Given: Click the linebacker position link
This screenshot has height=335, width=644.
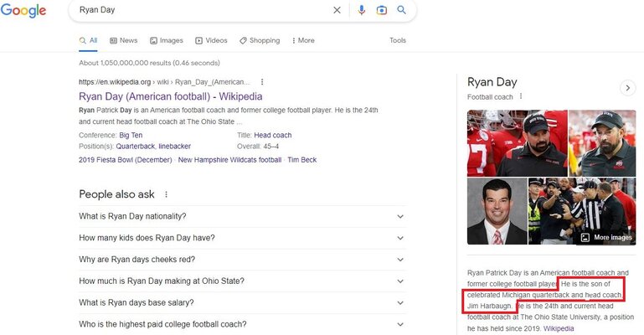Looking at the screenshot, I should pos(174,147).
